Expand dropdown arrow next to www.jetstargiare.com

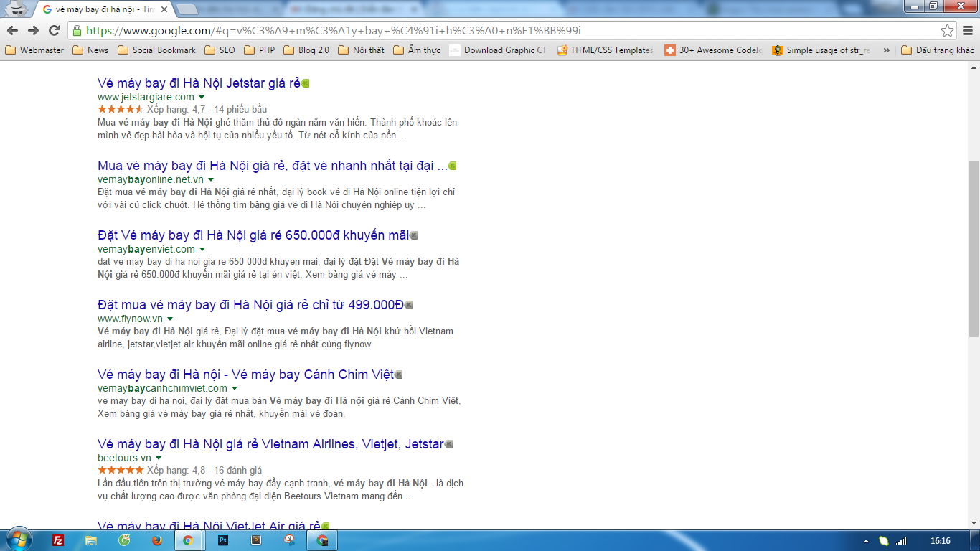click(202, 97)
